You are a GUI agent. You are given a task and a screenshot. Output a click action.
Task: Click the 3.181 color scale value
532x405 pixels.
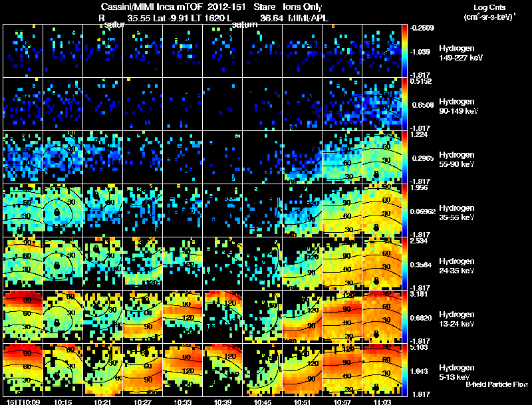coord(419,294)
